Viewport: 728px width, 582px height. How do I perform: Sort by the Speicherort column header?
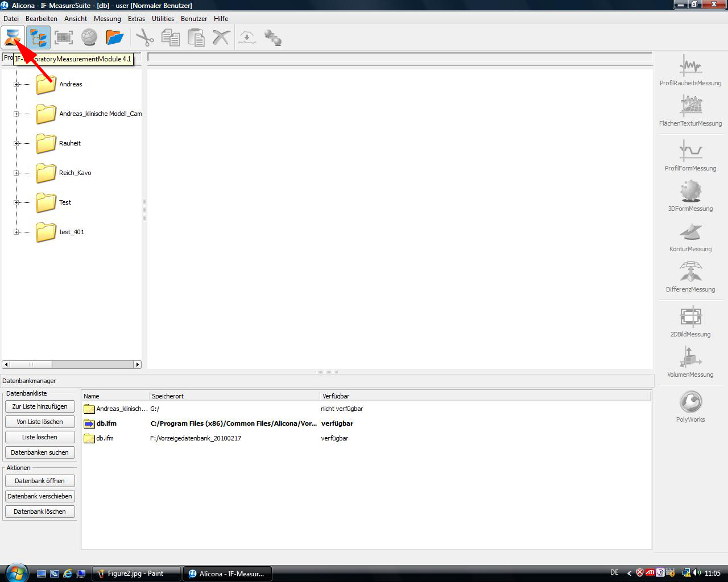click(x=234, y=396)
